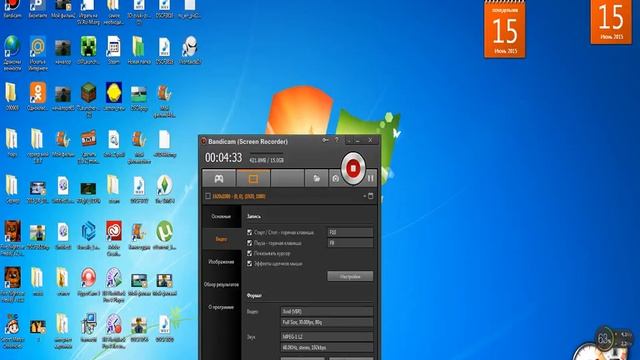This screenshot has width=640, height=360.
Task: Go to the Изображения tab in Bandicam
Action: point(221,262)
